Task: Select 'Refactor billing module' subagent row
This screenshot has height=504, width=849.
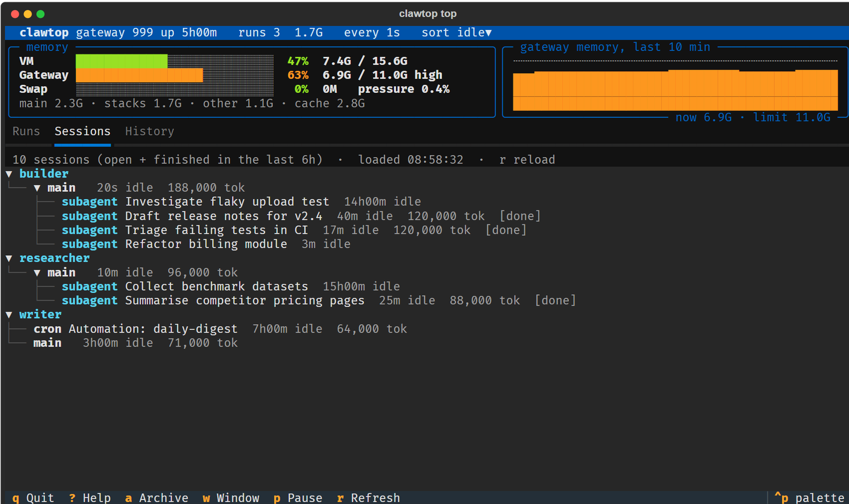Action: pos(206,244)
